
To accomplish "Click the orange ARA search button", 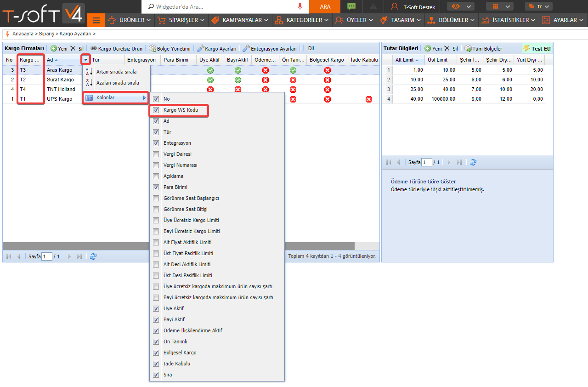I will [x=325, y=6].
